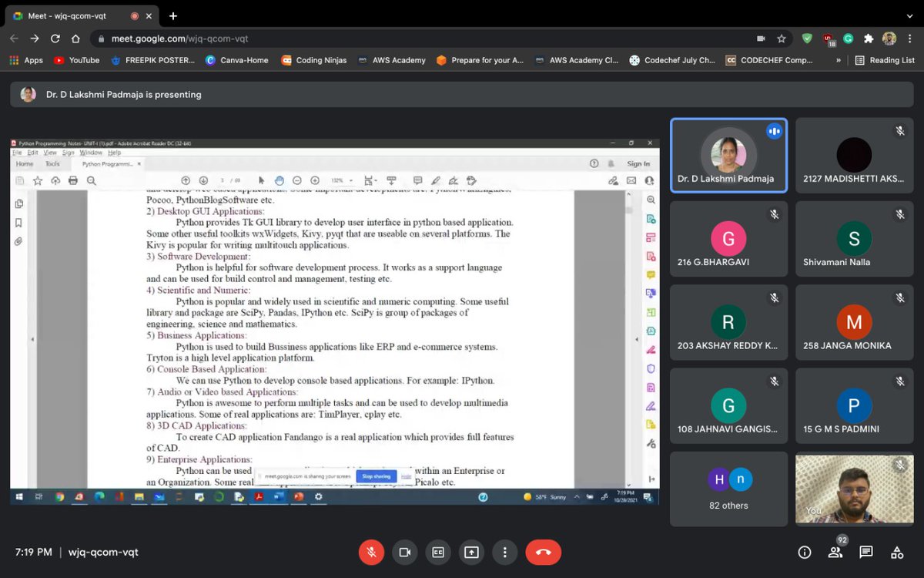Screen dimensions: 924x578
Task: Open the 82 others participant tile
Action: (728, 489)
